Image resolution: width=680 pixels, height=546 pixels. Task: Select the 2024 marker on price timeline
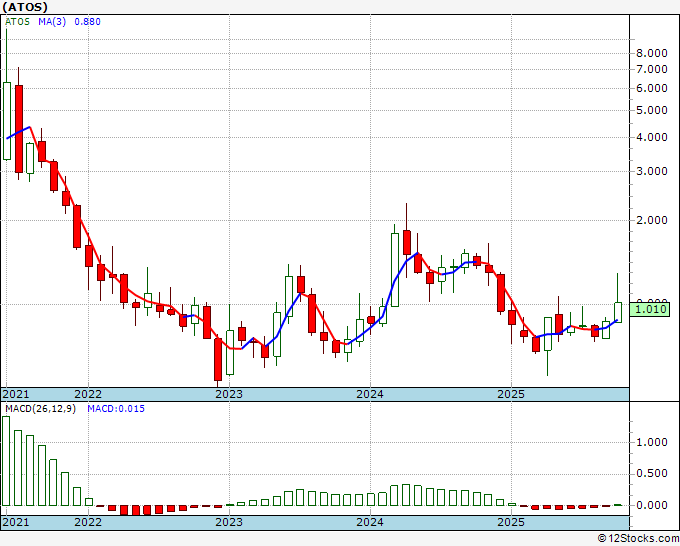coord(370,394)
